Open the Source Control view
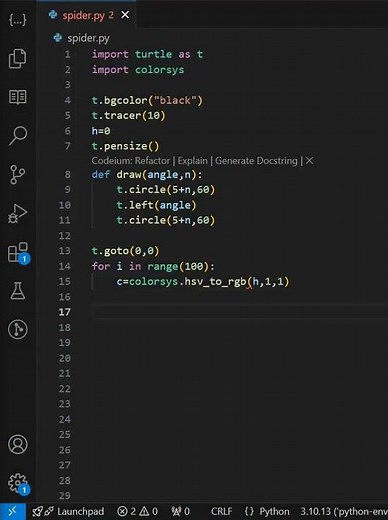This screenshot has height=520, width=388. pos(17,174)
